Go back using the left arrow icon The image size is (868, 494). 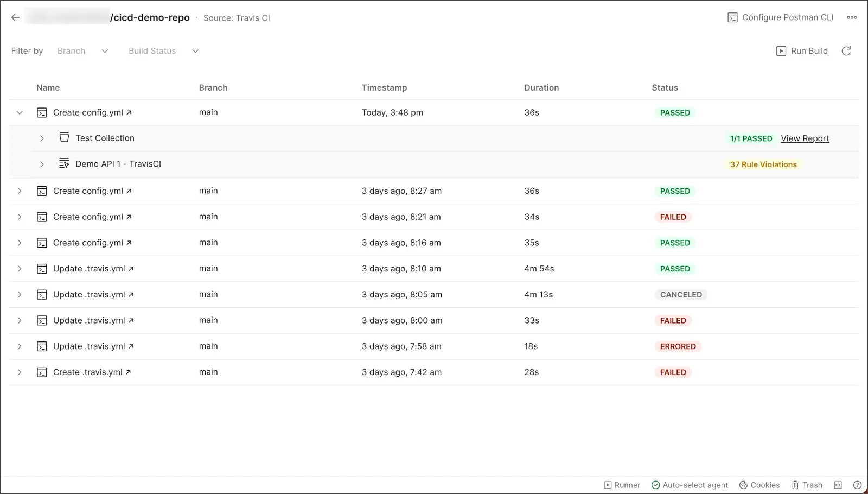pos(15,17)
